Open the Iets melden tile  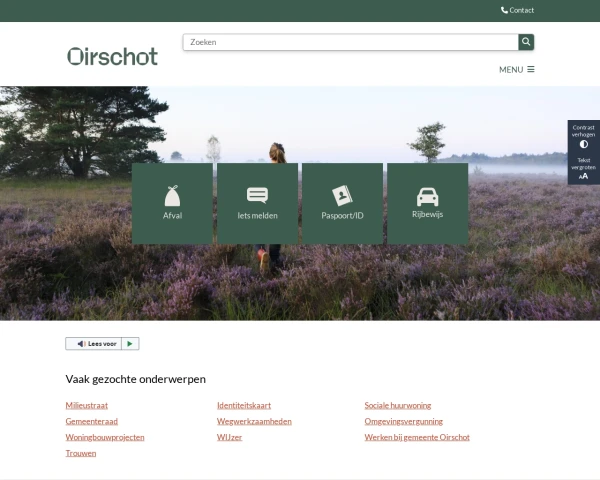click(x=258, y=204)
